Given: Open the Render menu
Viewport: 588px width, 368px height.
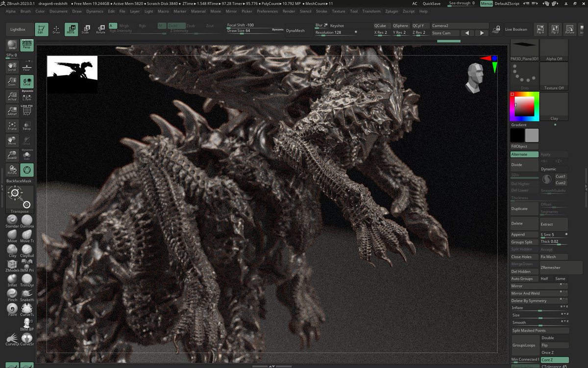Looking at the screenshot, I should [x=289, y=11].
